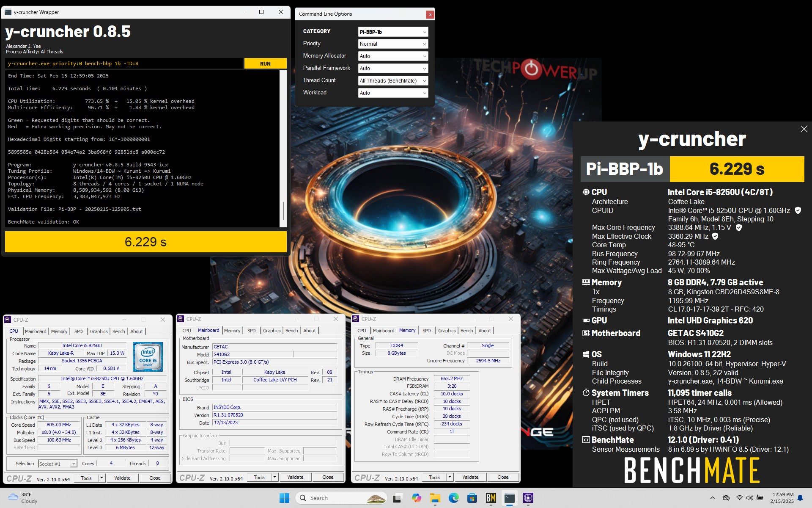The width and height of the screenshot is (812, 508).
Task: Click the OneDrive cloud tray icon
Action: coord(726,498)
